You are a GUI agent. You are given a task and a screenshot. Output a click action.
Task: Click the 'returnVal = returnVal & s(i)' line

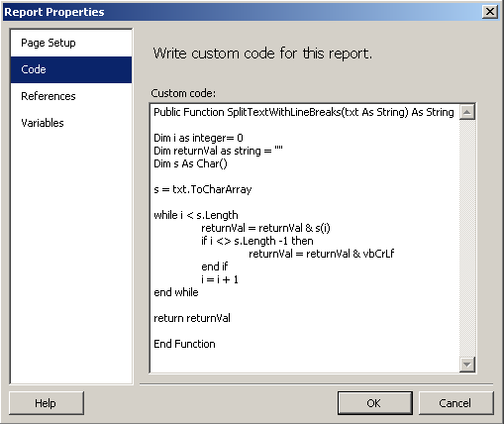tap(265, 228)
